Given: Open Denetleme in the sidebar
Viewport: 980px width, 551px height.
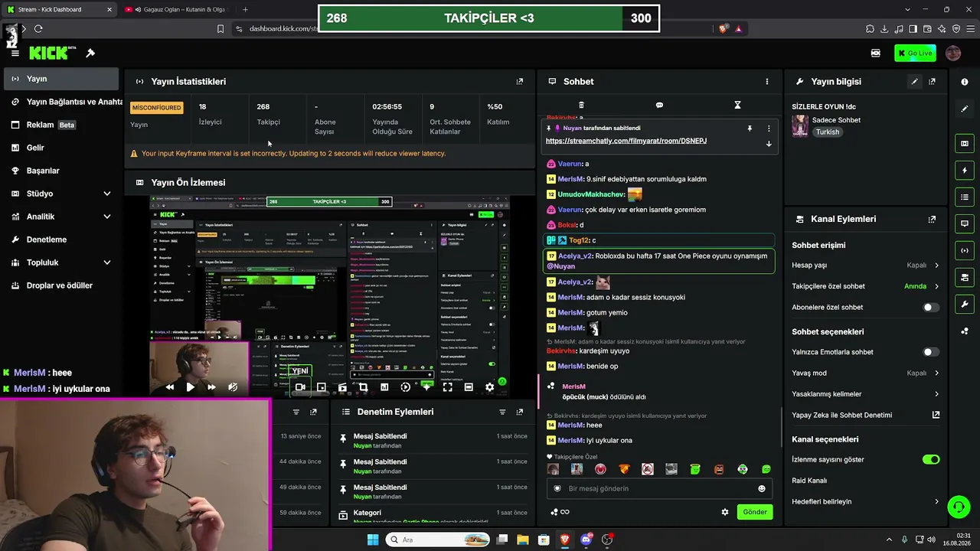Looking at the screenshot, I should (x=60, y=240).
